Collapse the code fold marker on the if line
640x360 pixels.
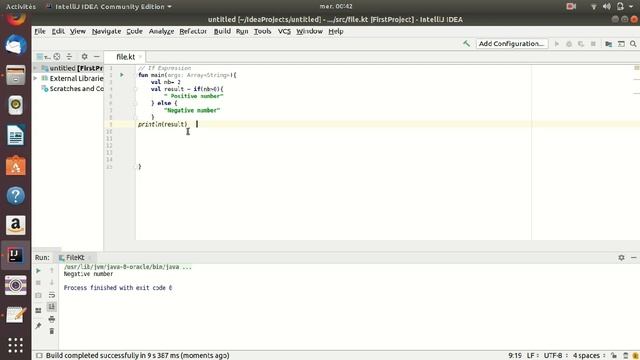(136, 89)
